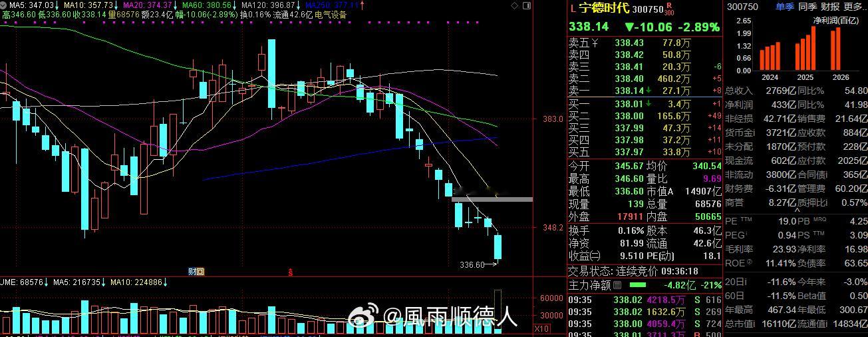Click the MA120: 396.87 indicator label
The width and height of the screenshot is (868, 337).
[269, 5]
